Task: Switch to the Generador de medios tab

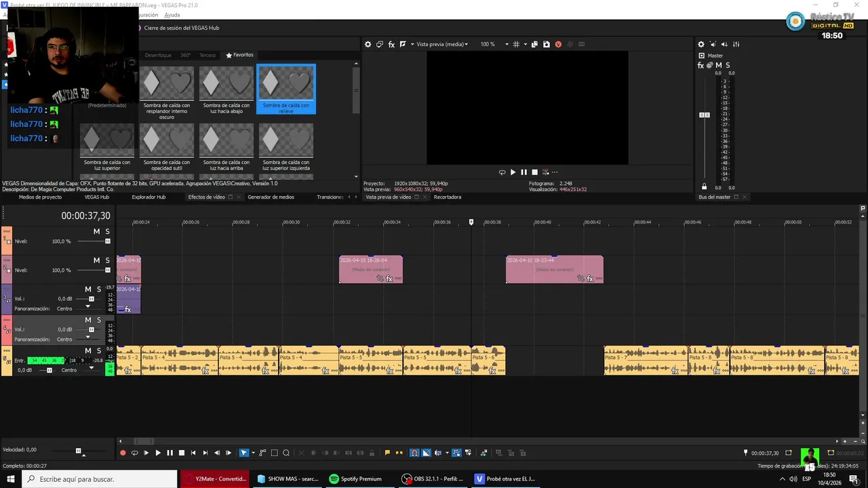Action: point(271,197)
